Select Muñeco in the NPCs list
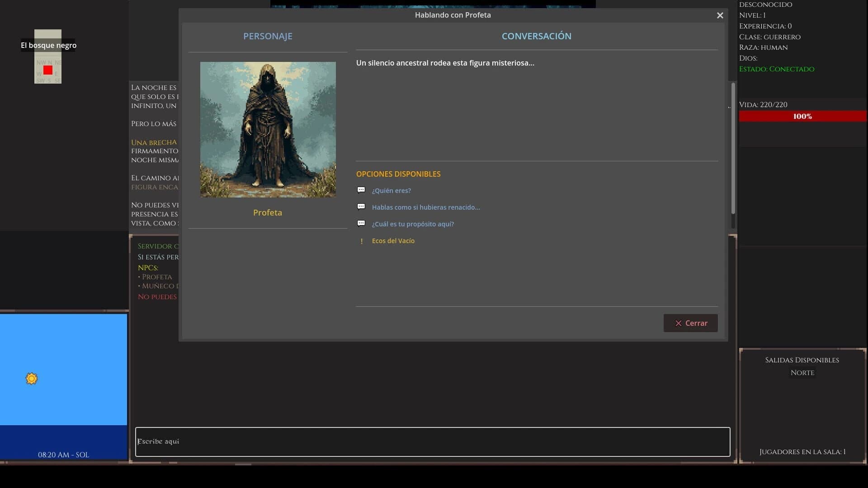Image resolution: width=868 pixels, height=488 pixels. coord(160,286)
